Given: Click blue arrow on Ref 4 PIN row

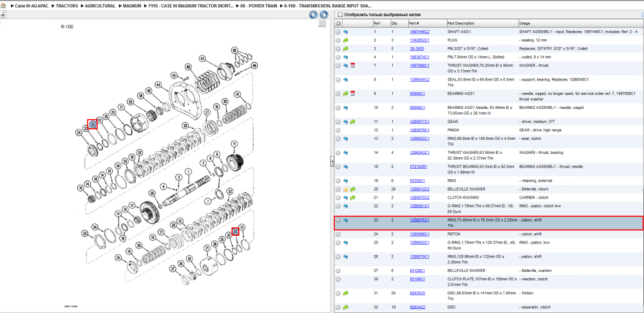Looking at the screenshot, I should (x=345, y=57).
